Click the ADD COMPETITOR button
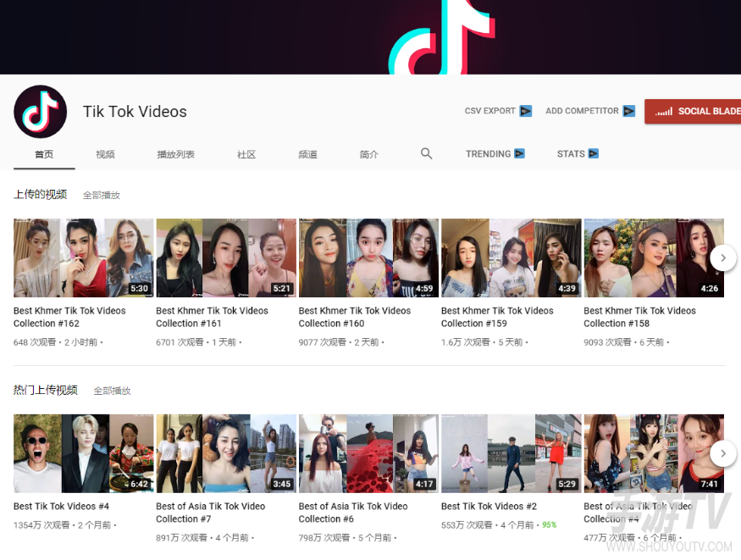This screenshot has height=560, width=741. (x=590, y=111)
